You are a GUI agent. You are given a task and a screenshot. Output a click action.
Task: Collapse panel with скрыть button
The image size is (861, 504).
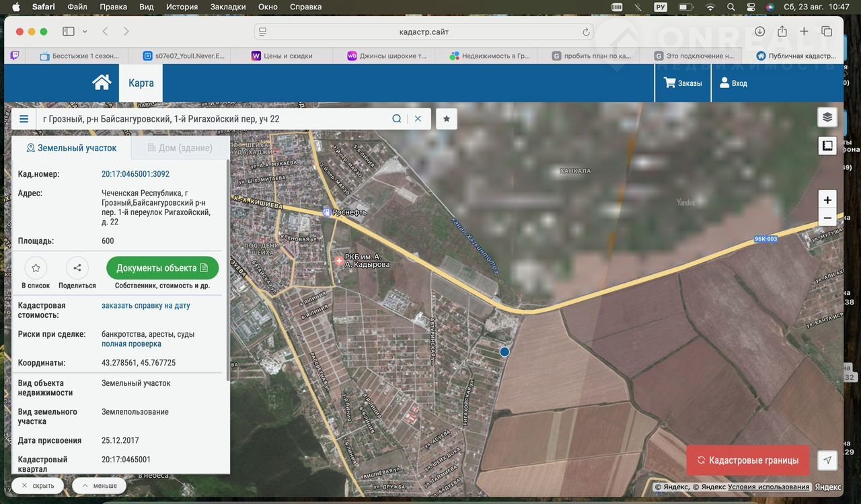pos(38,485)
